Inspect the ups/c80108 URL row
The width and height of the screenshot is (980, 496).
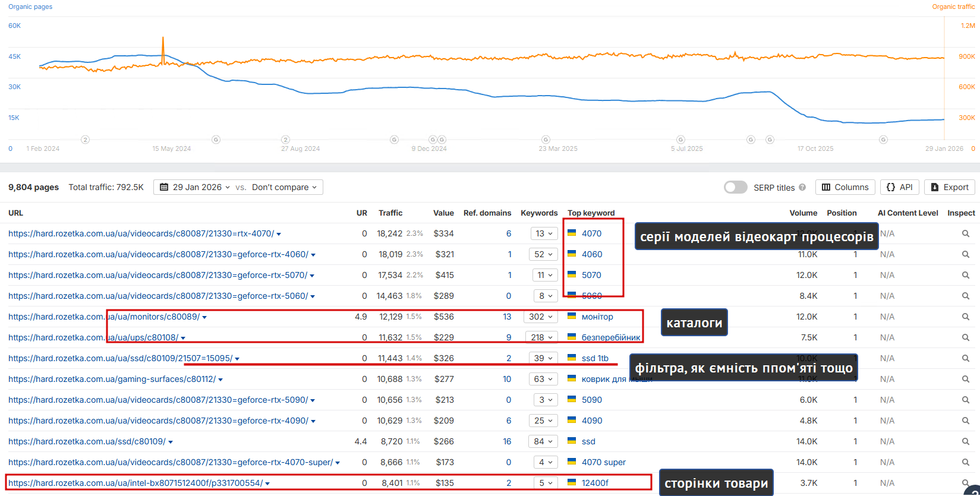click(966, 337)
